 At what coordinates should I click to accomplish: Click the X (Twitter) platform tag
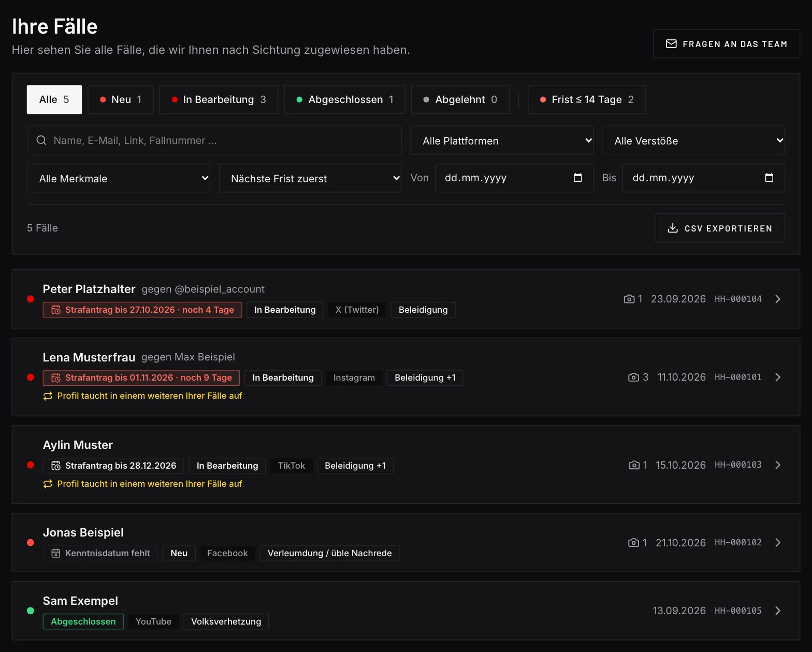pos(357,310)
